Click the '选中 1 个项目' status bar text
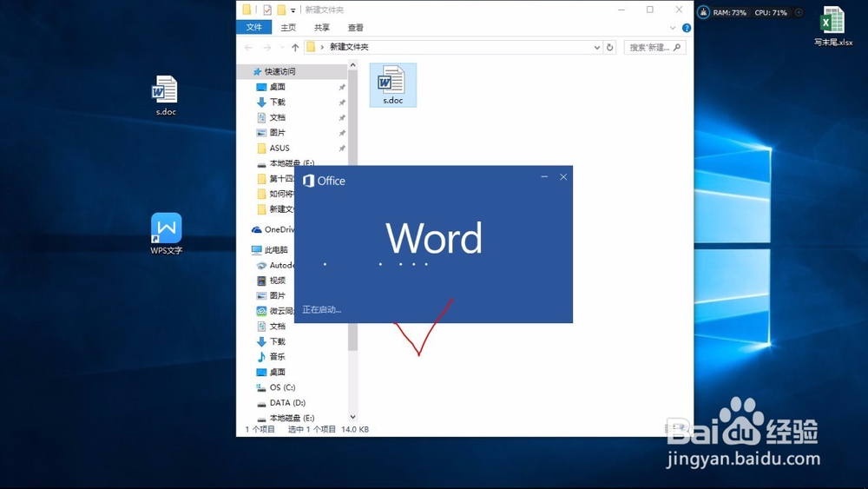Screen dimensions: 868x489 [312, 429]
